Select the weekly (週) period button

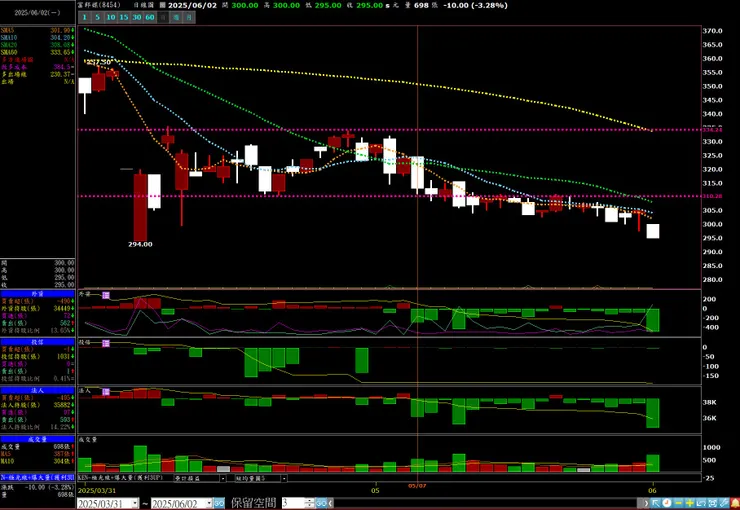coord(176,17)
